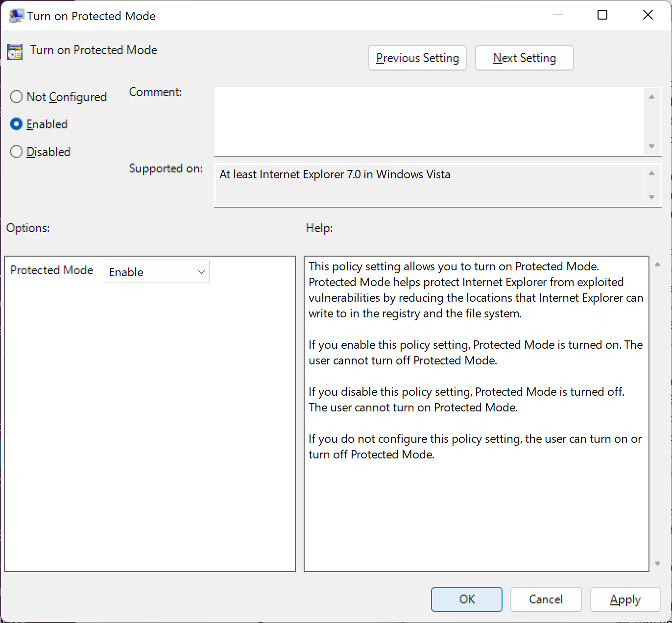Click Help pane scroll down arrow
This screenshot has height=623, width=672.
pos(657,563)
